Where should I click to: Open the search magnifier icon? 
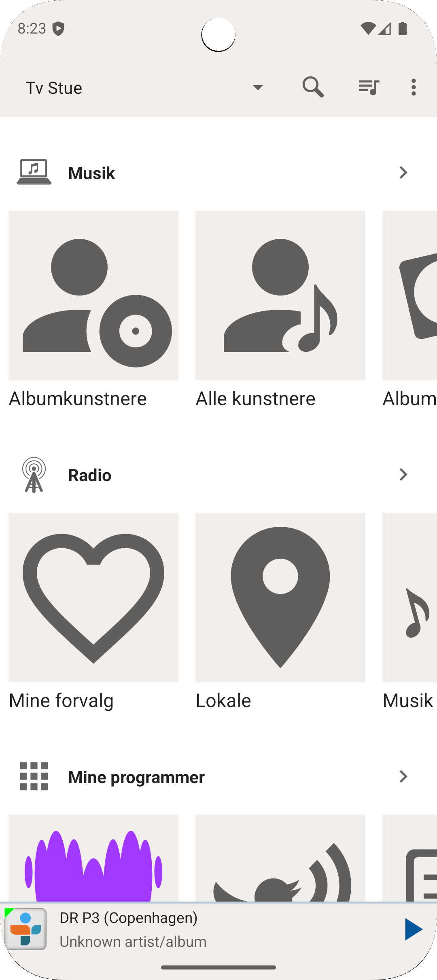[x=313, y=87]
